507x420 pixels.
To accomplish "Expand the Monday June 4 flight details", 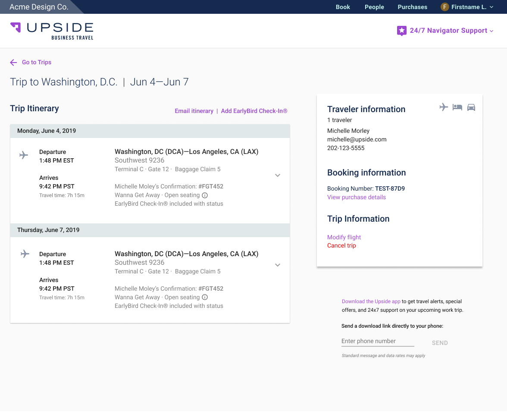I will point(278,175).
